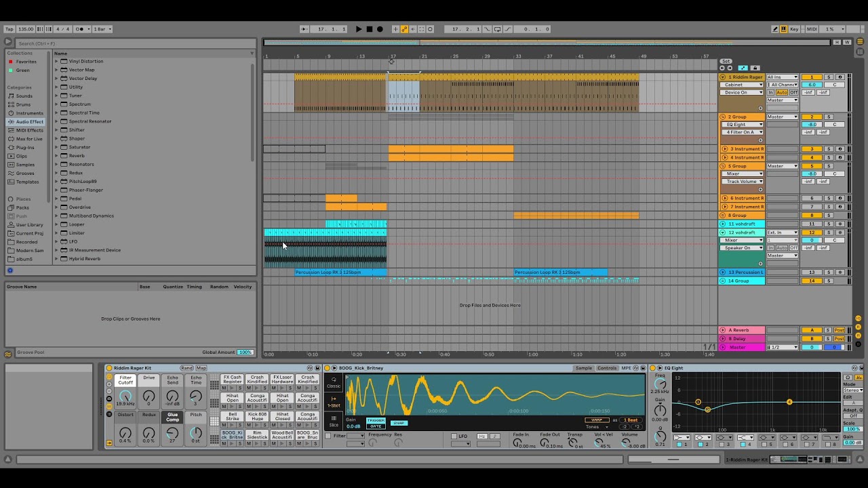
Task: Open the Sounds category in the browser
Action: (24, 96)
